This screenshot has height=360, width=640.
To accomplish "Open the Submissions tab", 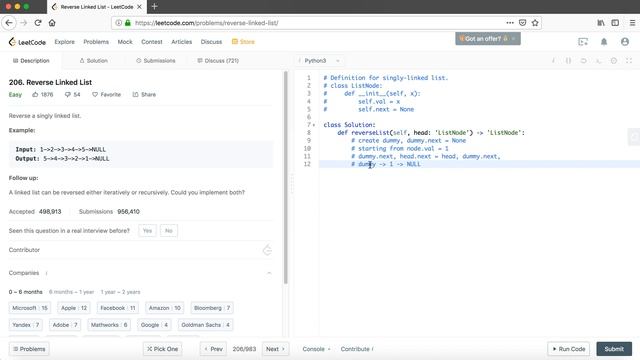I will tap(156, 61).
